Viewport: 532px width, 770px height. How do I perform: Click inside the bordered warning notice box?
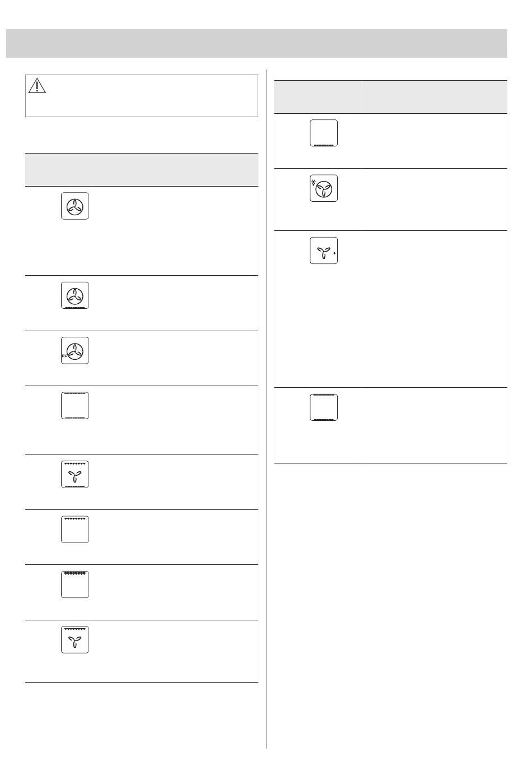coord(142,96)
